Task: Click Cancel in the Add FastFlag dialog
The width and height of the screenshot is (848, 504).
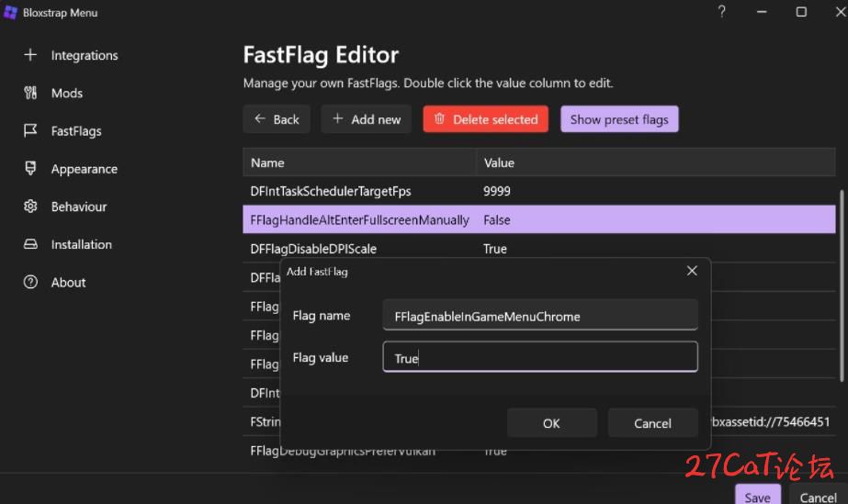Action: point(652,423)
